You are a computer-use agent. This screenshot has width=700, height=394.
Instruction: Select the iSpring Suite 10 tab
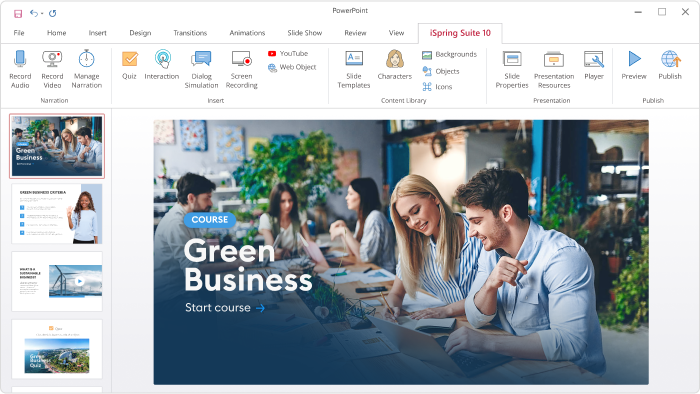point(460,33)
